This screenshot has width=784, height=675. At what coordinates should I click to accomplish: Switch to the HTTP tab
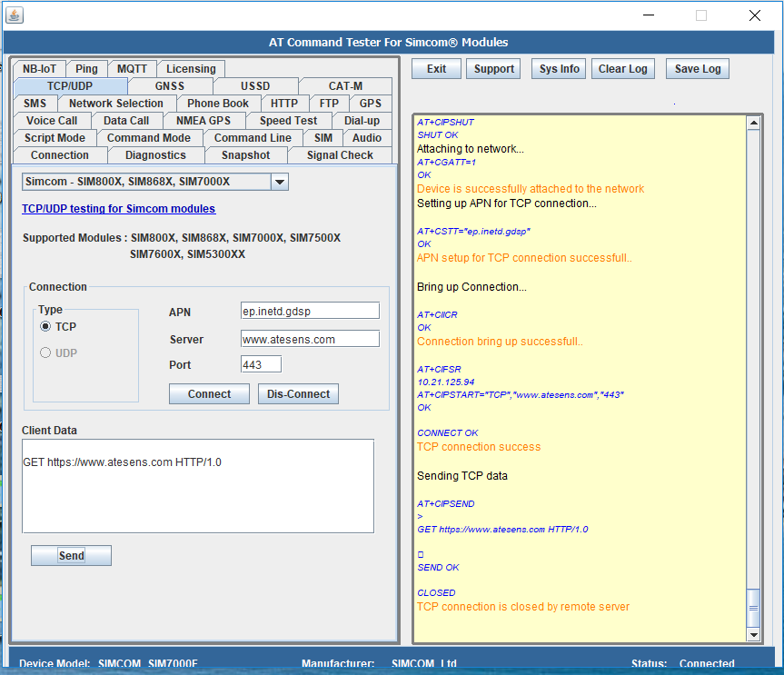(x=284, y=103)
